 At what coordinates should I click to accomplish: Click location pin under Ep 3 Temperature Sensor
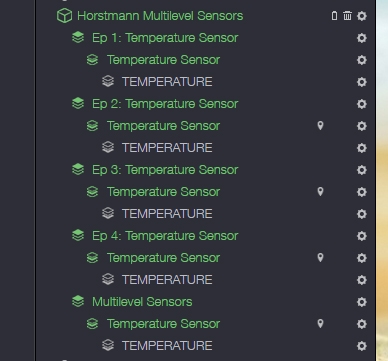pos(320,192)
